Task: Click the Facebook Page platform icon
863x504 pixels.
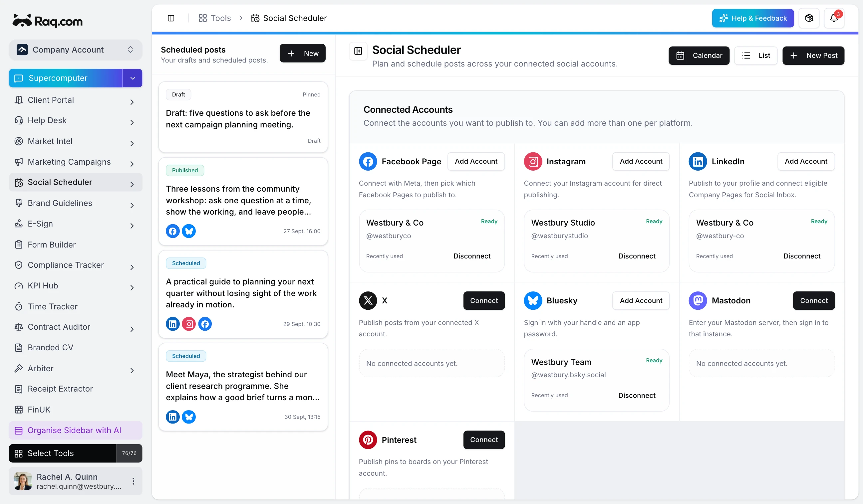Action: click(x=368, y=161)
